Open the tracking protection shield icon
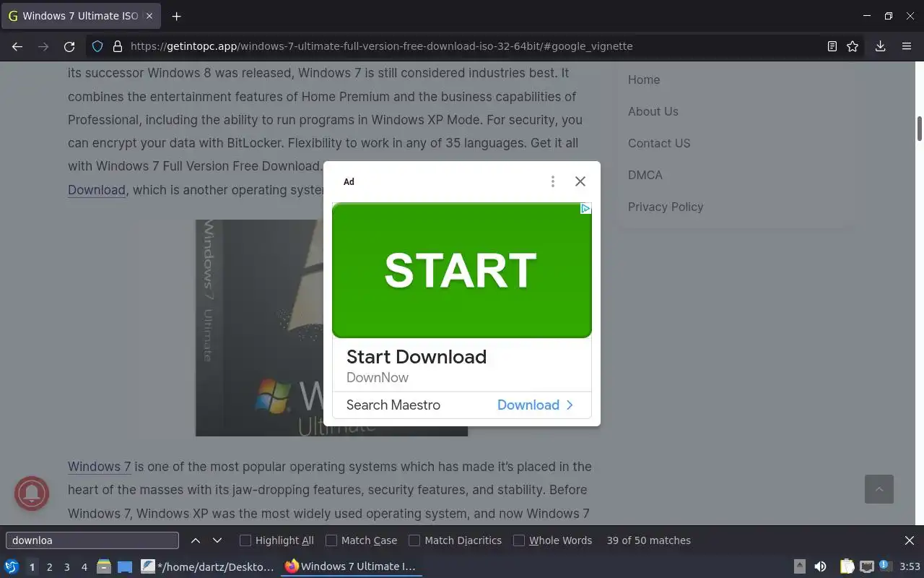This screenshot has width=924, height=578. coord(97,46)
